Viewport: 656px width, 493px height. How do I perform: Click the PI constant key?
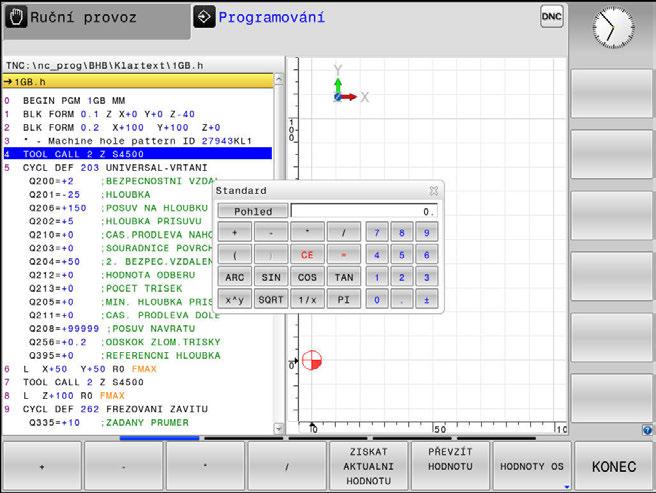[x=343, y=299]
